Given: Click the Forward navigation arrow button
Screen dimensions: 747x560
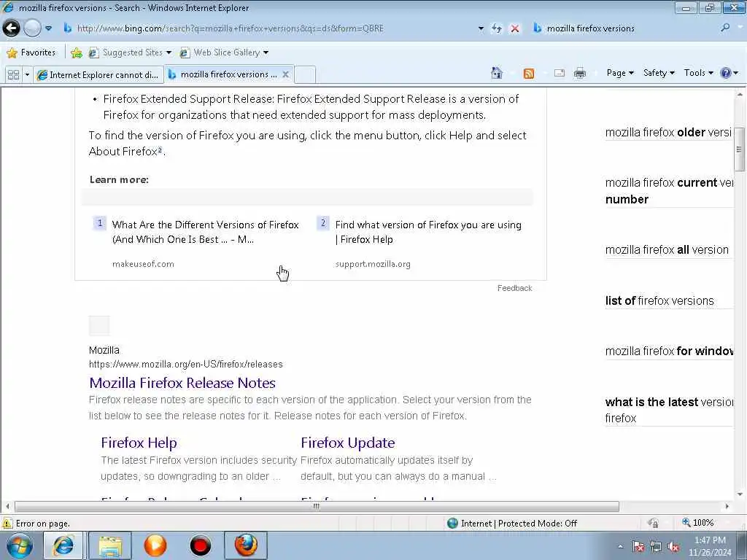Looking at the screenshot, I should [x=32, y=28].
